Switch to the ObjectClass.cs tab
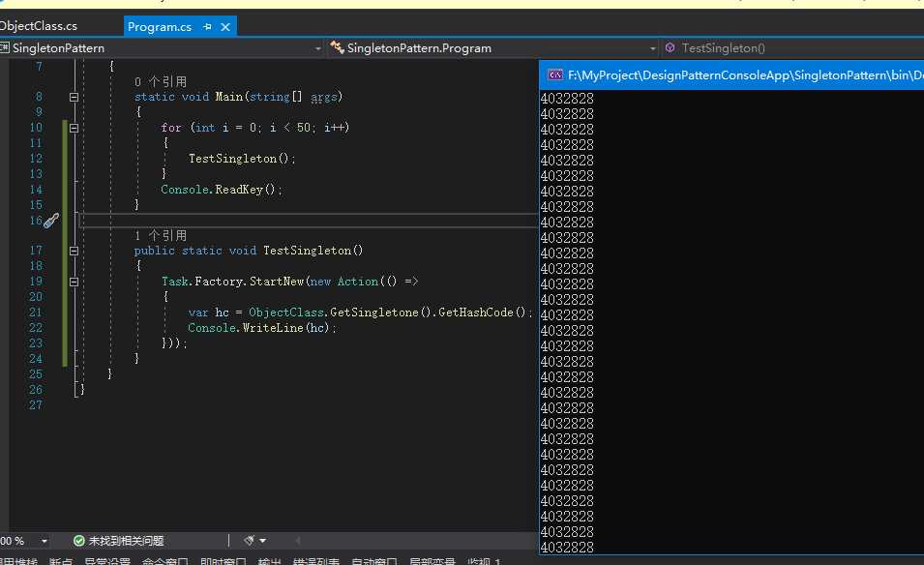Screen dimensions: 924x565 [39, 26]
